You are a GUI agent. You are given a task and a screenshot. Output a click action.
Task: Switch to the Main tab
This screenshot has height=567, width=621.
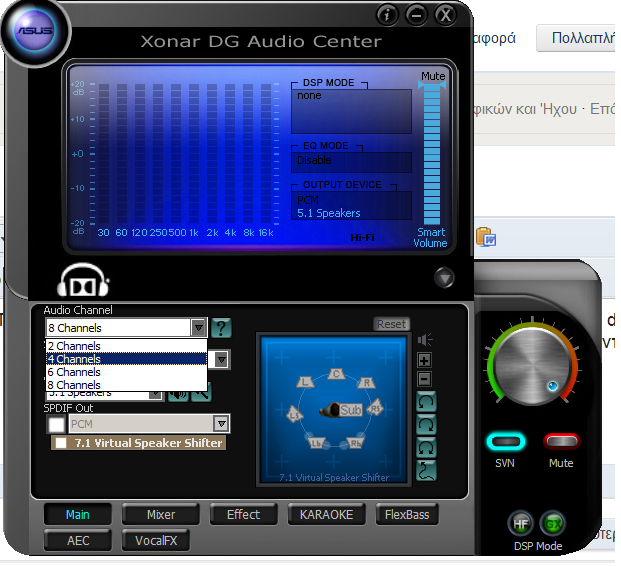pos(78,514)
